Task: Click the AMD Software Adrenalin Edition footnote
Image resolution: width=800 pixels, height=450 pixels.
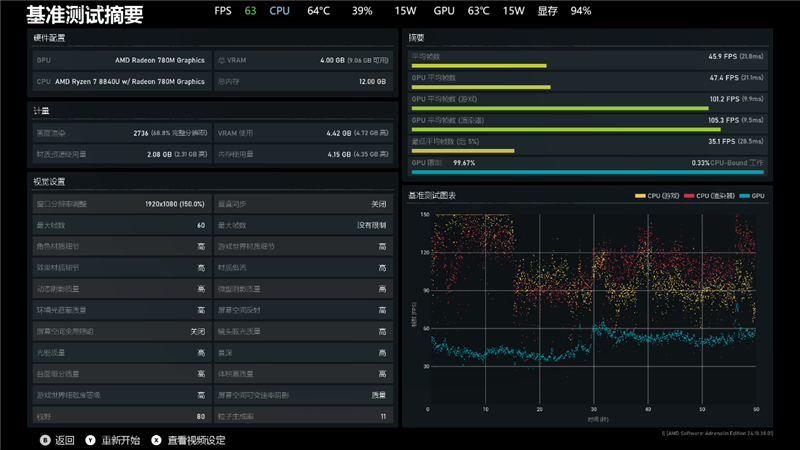Action: [717, 434]
